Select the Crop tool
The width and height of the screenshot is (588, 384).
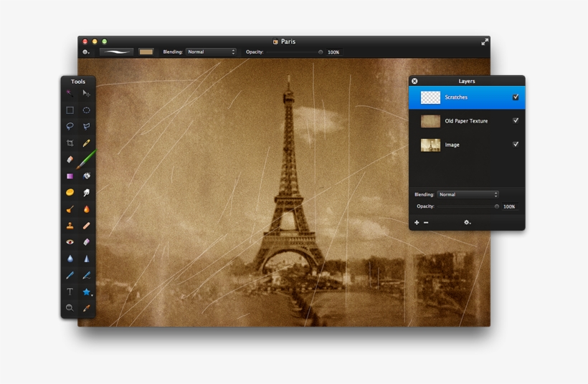[x=70, y=143]
